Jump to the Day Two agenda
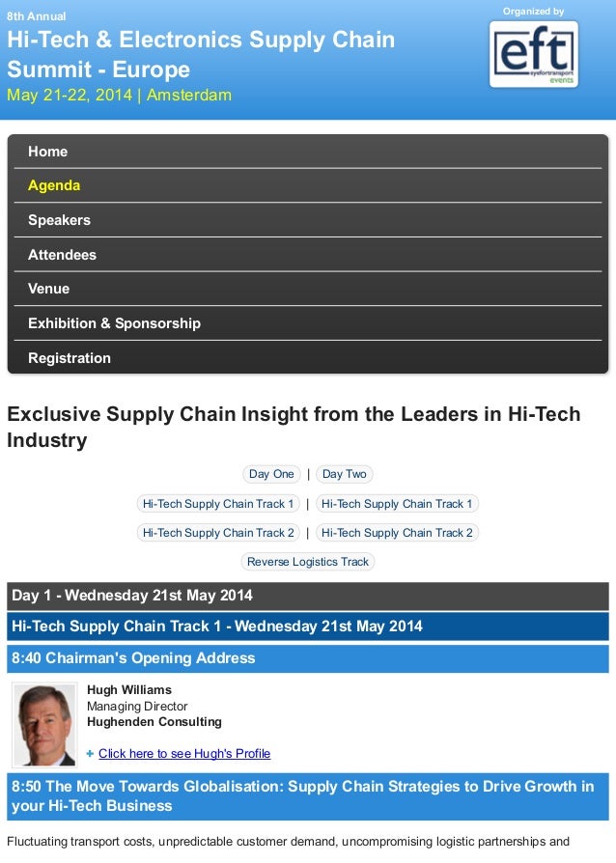This screenshot has height=863, width=616. (344, 474)
